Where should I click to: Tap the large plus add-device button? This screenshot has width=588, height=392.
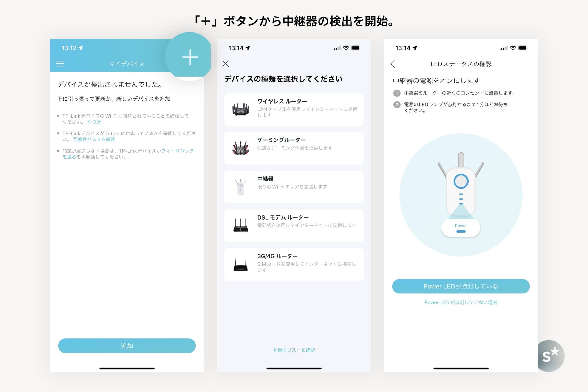point(190,57)
